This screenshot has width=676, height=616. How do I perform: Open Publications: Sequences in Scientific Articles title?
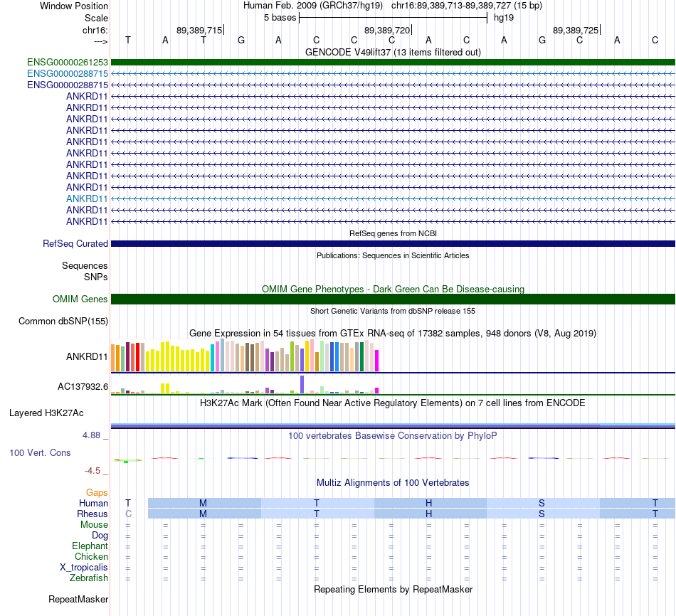[393, 255]
